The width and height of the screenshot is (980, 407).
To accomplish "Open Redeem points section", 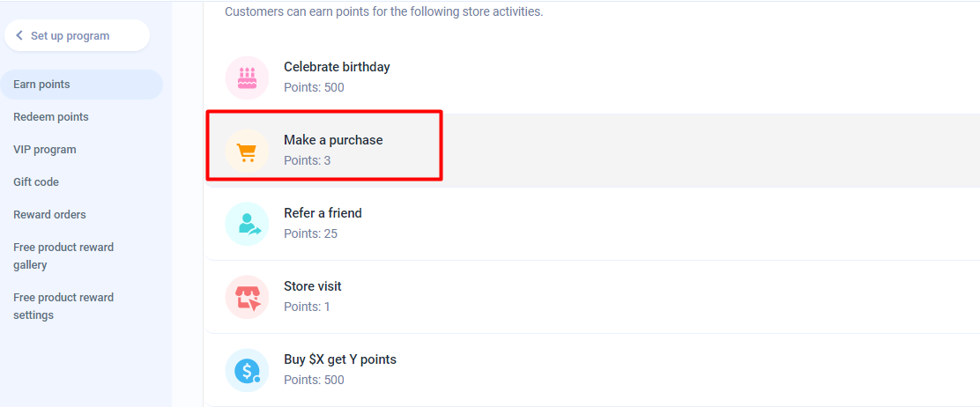I will click(x=51, y=117).
